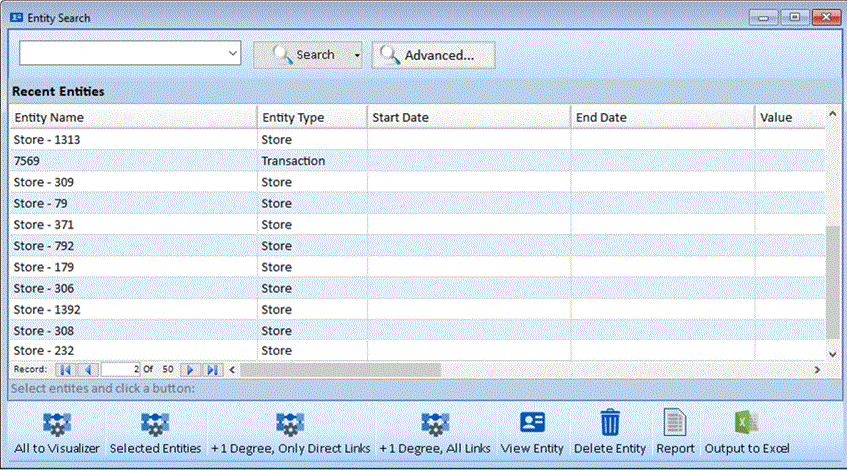Image resolution: width=847 pixels, height=470 pixels.
Task: Click the Transaction entity type cell
Action: (312, 160)
